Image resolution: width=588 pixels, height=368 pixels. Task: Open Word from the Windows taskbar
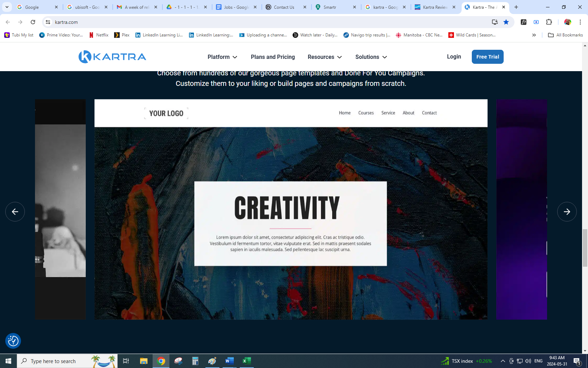coord(229,361)
